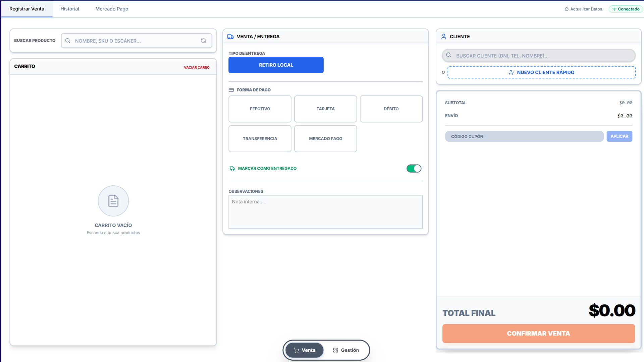Click the cart icon on the Venta button
This screenshot has width=644, height=362.
(x=297, y=350)
